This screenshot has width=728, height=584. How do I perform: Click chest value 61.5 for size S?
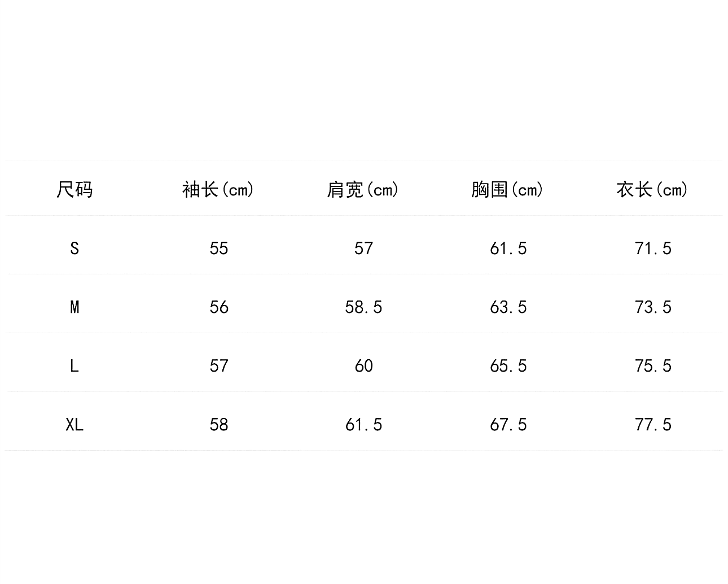[508, 249]
